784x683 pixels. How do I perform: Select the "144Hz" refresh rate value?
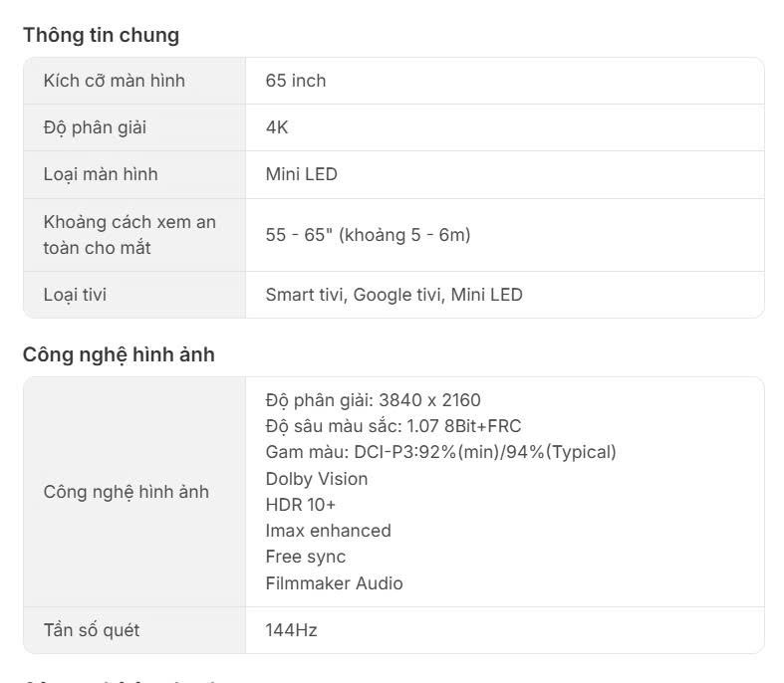[291, 630]
